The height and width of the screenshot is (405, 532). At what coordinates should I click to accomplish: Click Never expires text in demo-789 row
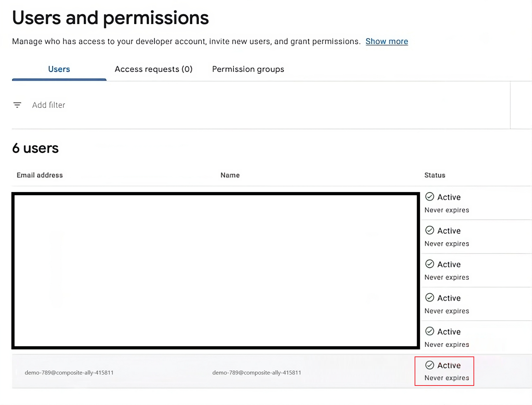click(447, 378)
